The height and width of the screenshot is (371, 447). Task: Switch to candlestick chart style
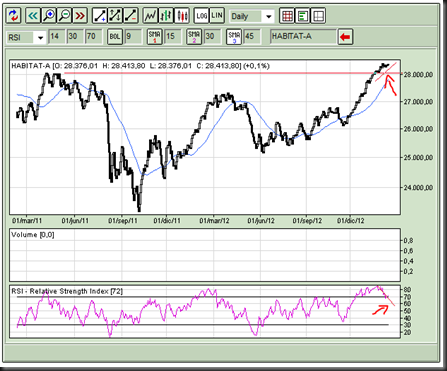(182, 16)
